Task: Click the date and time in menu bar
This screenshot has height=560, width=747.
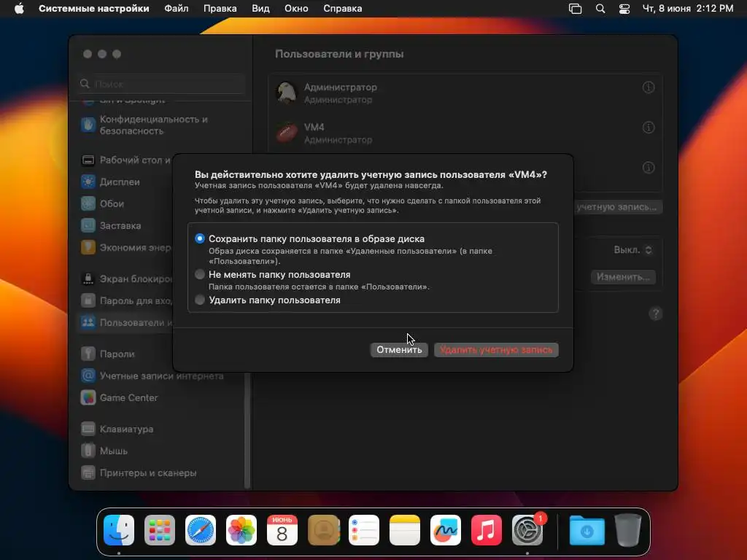Action: [687, 9]
